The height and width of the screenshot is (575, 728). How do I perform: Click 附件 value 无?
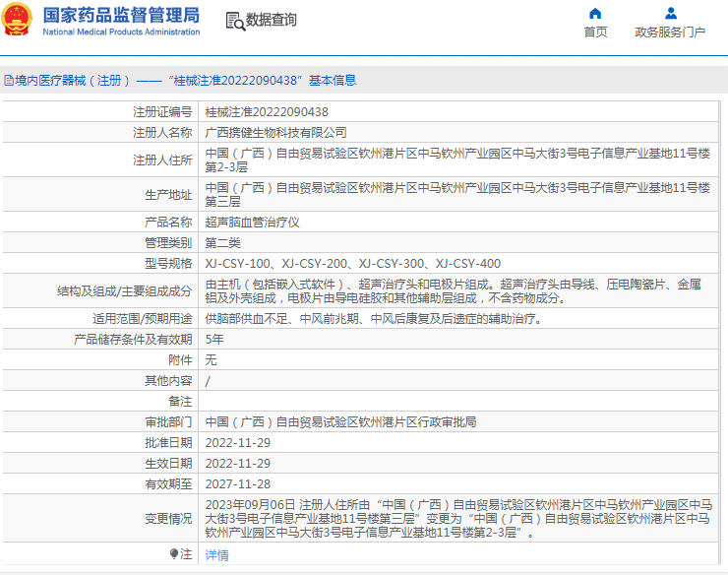(x=211, y=359)
